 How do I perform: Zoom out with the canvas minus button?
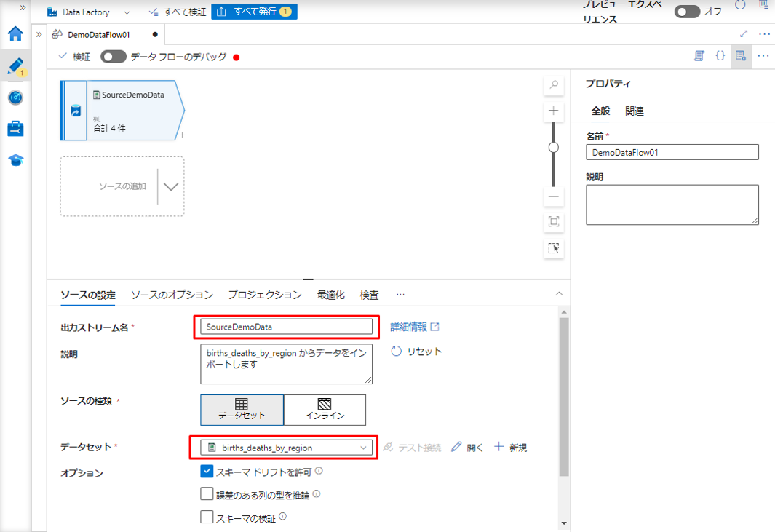(554, 196)
